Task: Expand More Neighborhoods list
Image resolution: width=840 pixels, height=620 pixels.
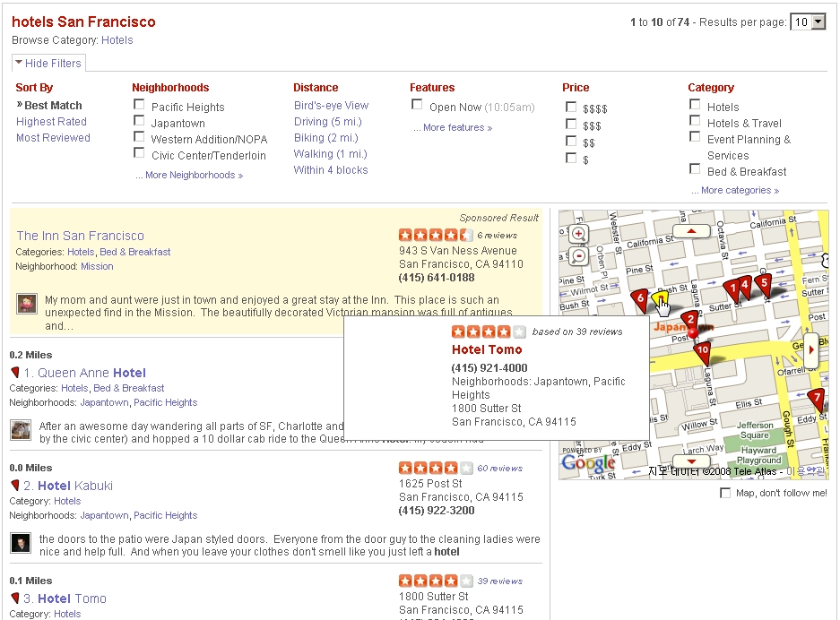Action: tap(189, 175)
